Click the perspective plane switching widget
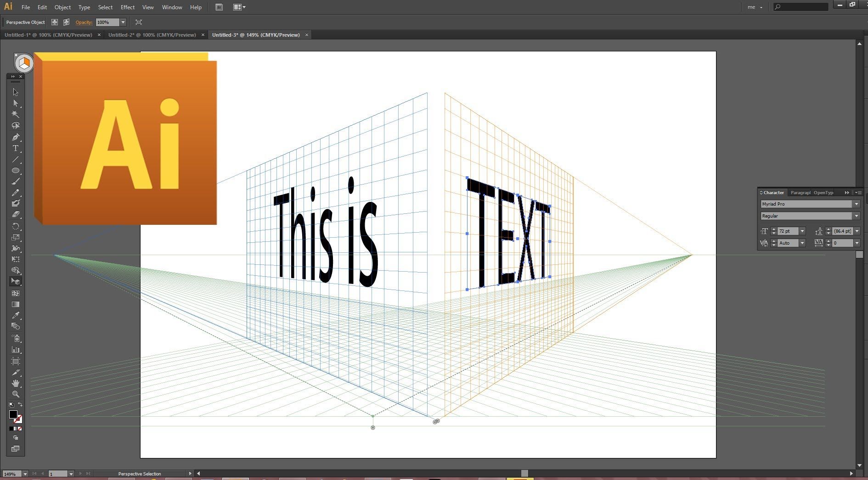 pyautogui.click(x=24, y=63)
